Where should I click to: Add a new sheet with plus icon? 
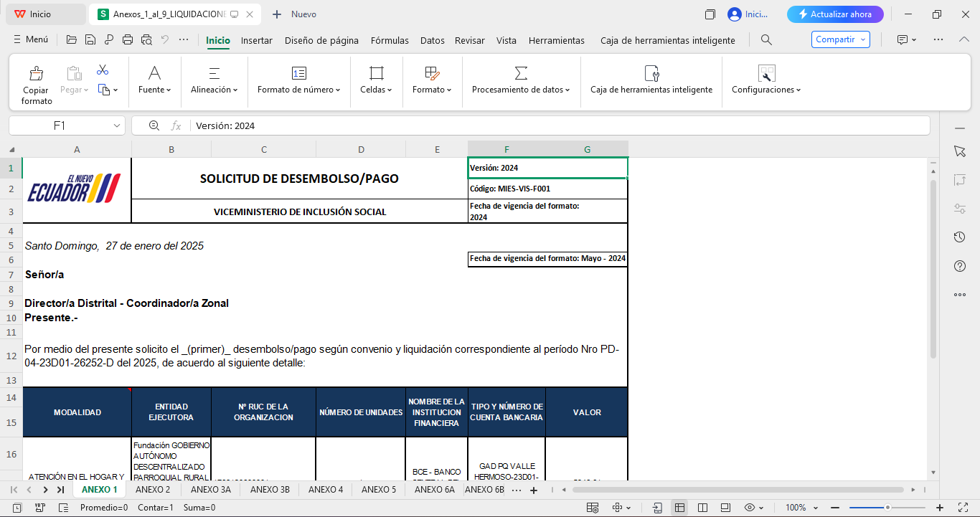[x=533, y=490]
